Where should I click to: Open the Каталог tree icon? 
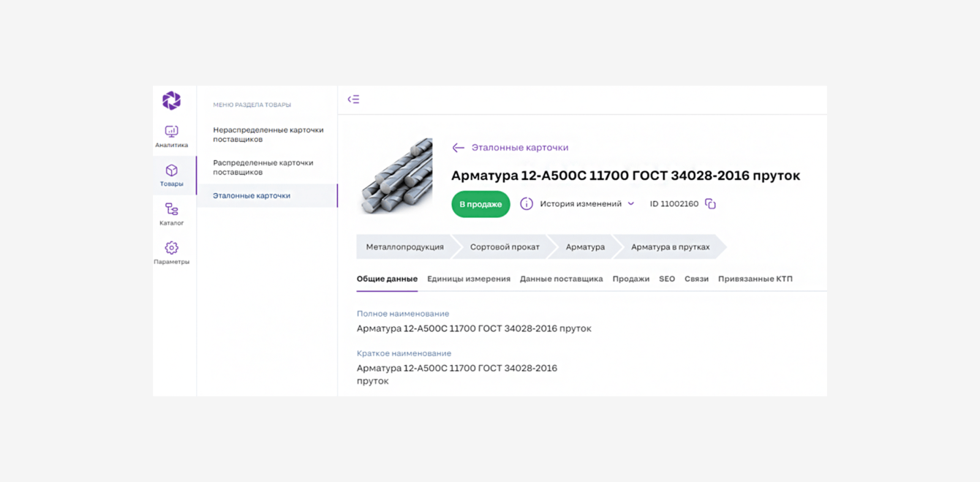[x=171, y=210]
